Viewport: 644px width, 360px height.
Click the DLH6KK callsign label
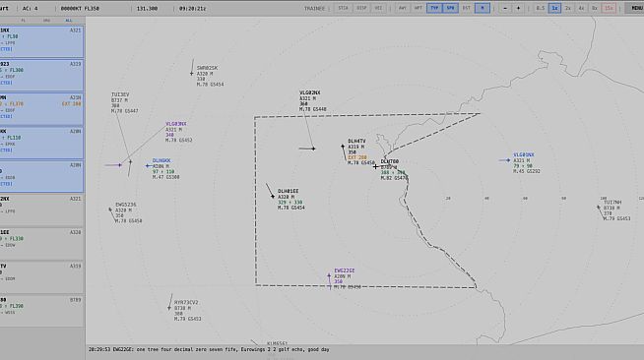(x=161, y=160)
